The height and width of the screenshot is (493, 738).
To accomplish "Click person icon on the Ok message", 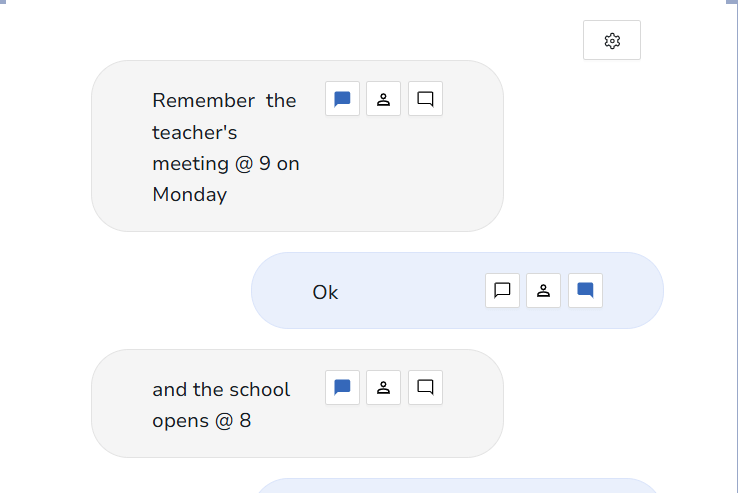I will tap(543, 291).
